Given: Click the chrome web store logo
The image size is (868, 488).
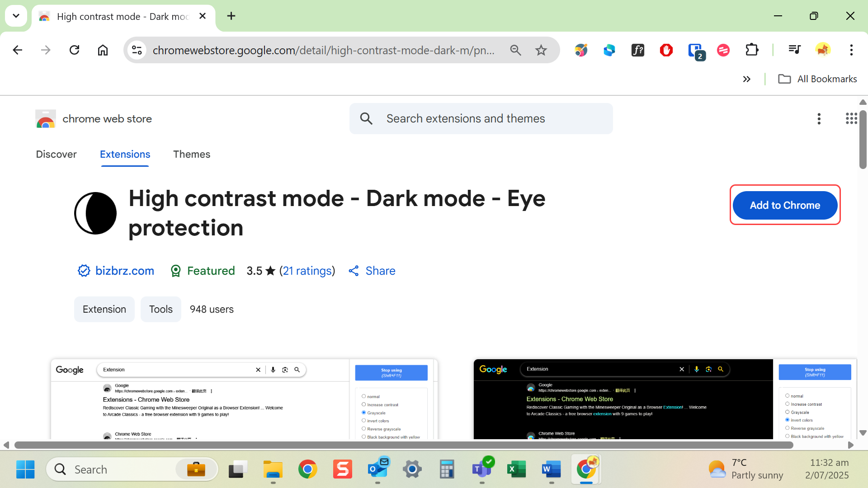Looking at the screenshot, I should (x=94, y=119).
